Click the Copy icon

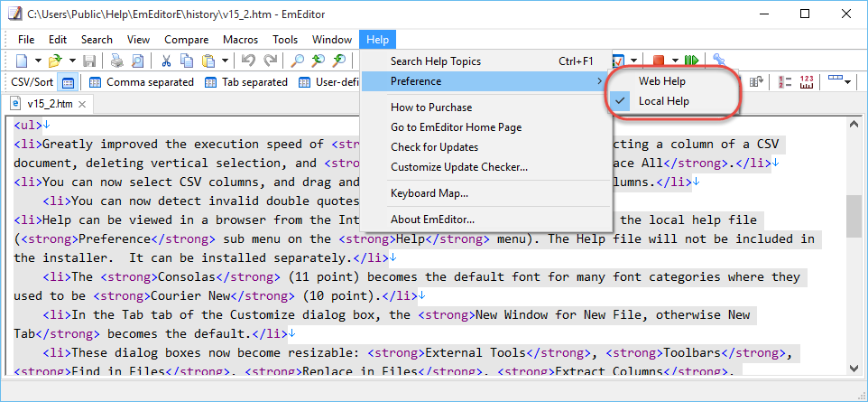[x=187, y=60]
